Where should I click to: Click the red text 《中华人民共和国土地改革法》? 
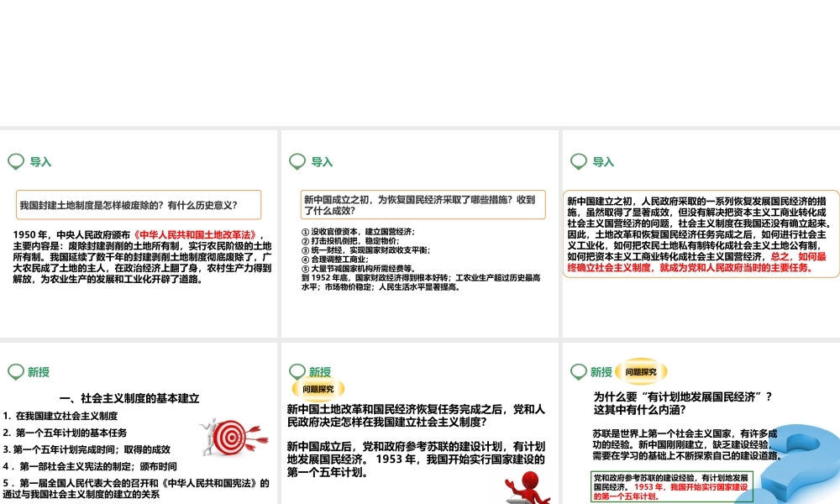196,234
